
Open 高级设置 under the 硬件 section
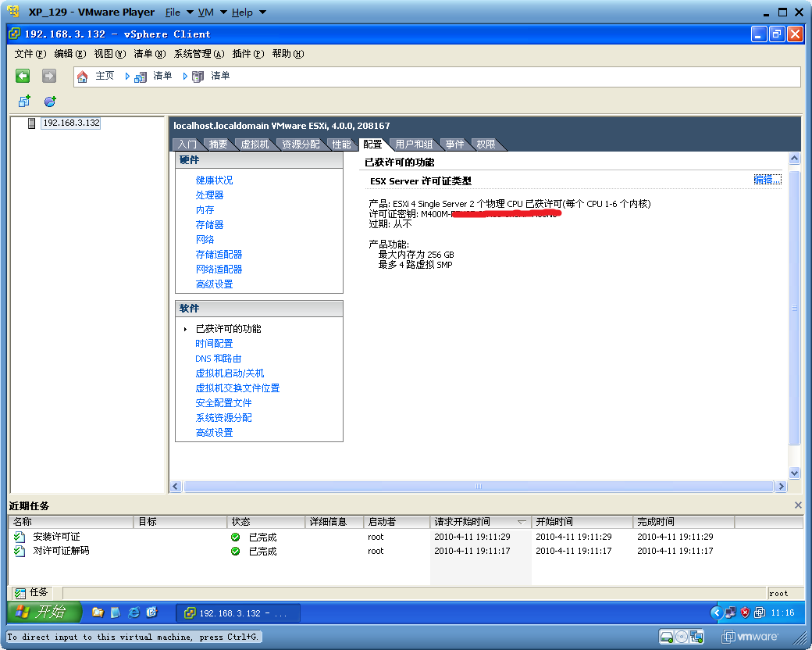click(x=215, y=284)
